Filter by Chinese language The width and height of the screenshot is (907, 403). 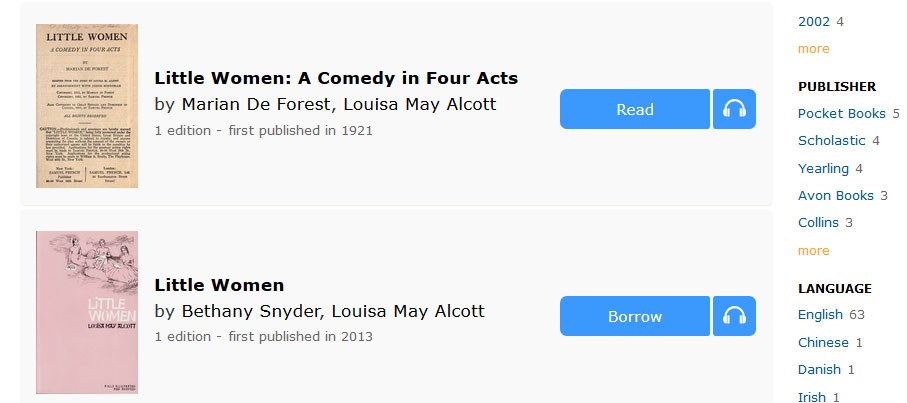(823, 342)
